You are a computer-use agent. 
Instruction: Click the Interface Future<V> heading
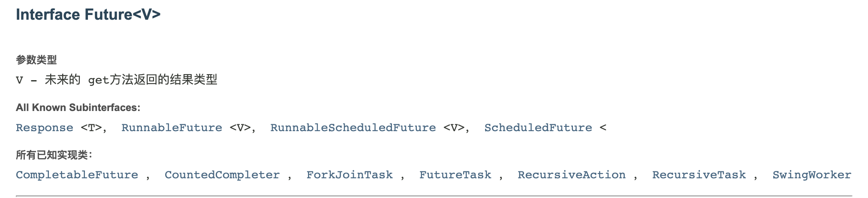point(88,15)
